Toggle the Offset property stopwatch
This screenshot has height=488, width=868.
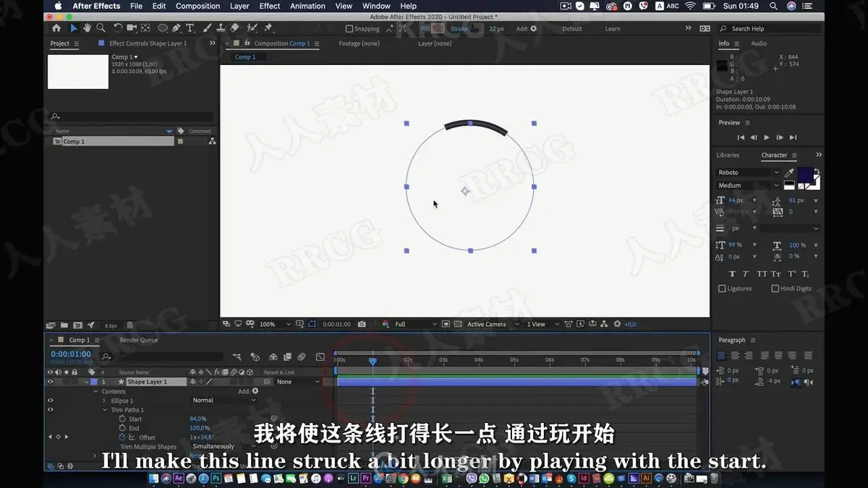pyautogui.click(x=122, y=437)
